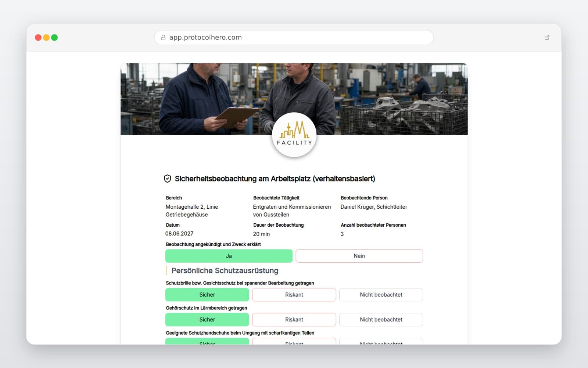588x368 pixels.
Task: Click the date 08.06.2027
Action: pos(179,234)
